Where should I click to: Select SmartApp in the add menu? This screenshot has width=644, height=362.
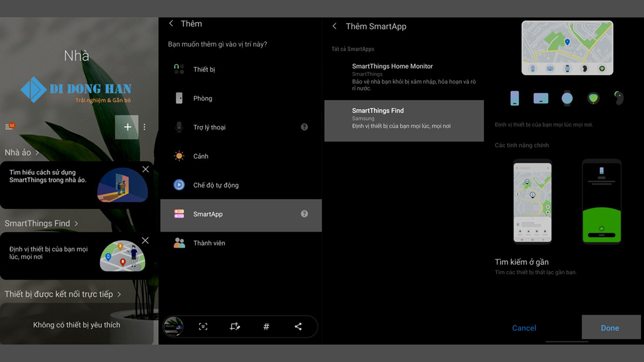(241, 215)
